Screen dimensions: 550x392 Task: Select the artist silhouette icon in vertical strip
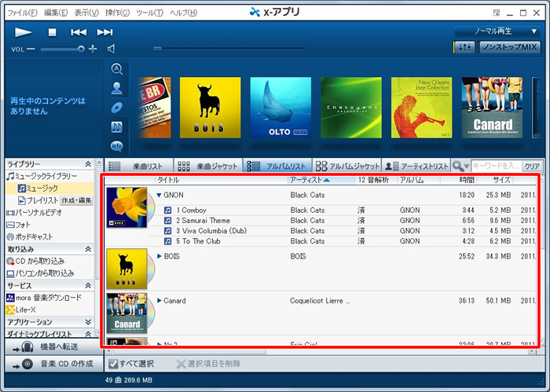point(117,88)
